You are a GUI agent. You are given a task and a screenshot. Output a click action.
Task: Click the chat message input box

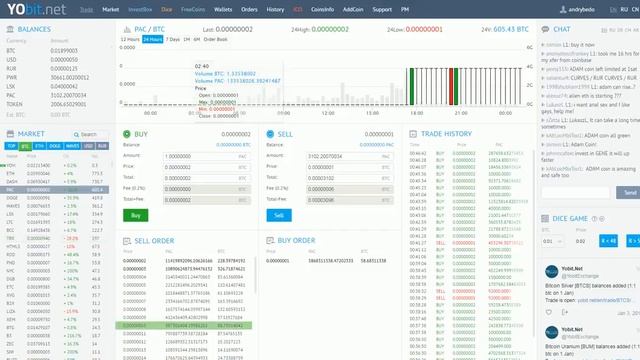(576, 193)
